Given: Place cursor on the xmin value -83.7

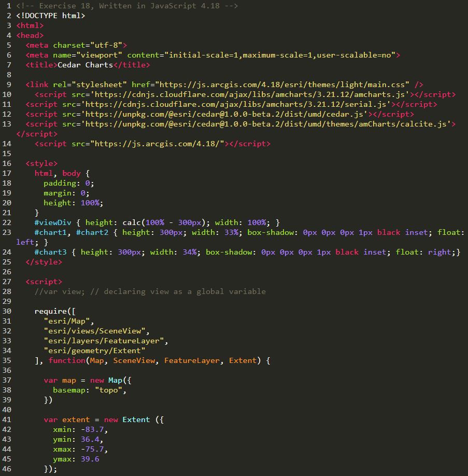Looking at the screenshot, I should click(x=94, y=429).
